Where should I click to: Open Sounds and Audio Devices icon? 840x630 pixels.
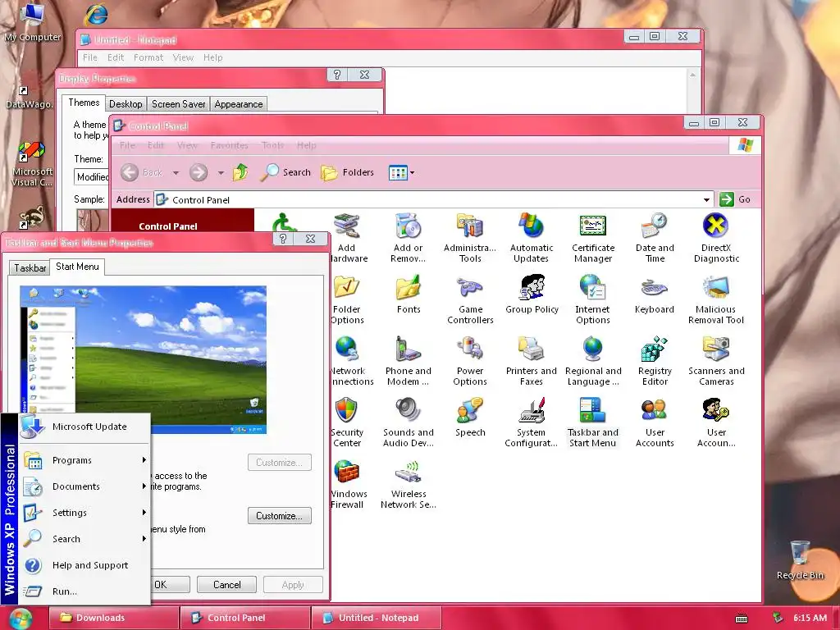[x=409, y=422]
